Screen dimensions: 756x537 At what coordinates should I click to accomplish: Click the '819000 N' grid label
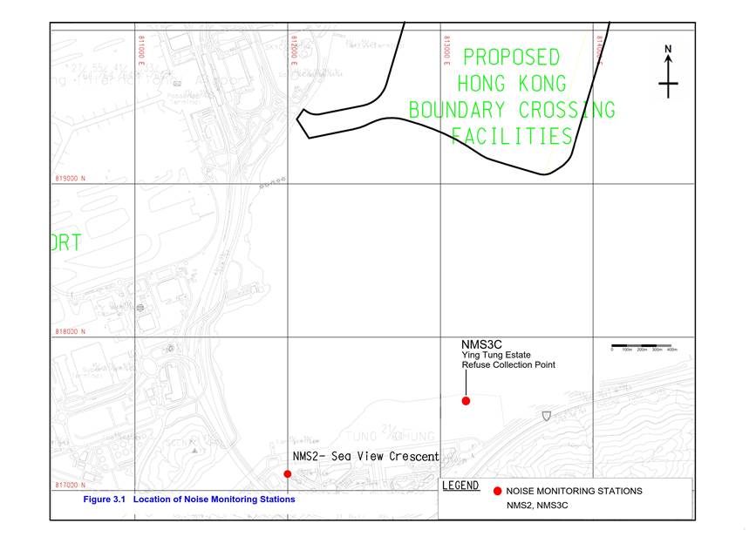click(71, 179)
